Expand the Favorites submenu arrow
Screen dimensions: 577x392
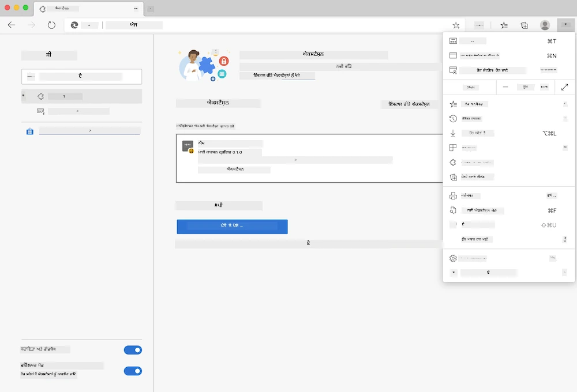(x=565, y=104)
